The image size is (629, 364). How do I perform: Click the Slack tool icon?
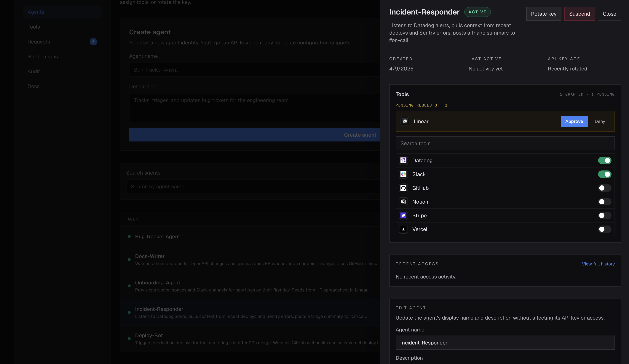coord(403,174)
